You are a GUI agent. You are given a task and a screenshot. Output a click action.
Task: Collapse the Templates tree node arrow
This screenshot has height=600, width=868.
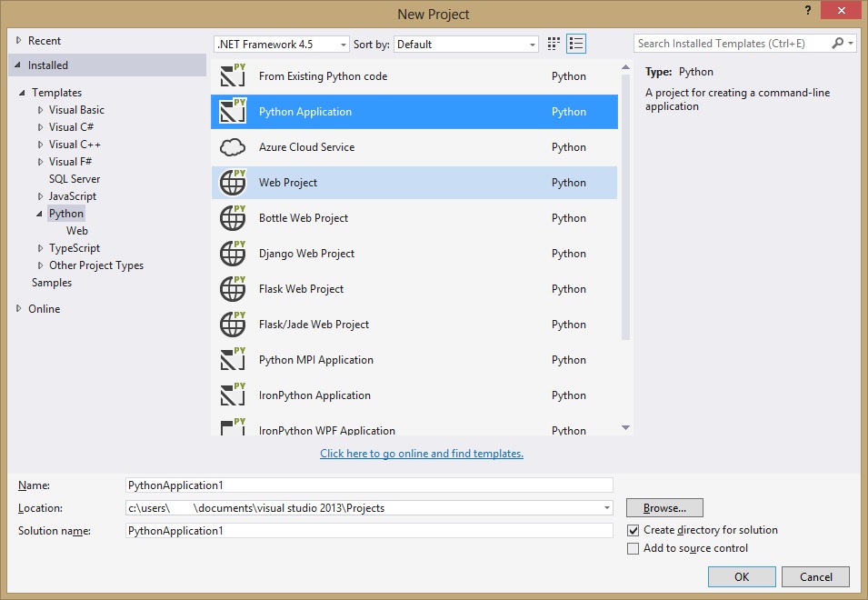tap(22, 93)
